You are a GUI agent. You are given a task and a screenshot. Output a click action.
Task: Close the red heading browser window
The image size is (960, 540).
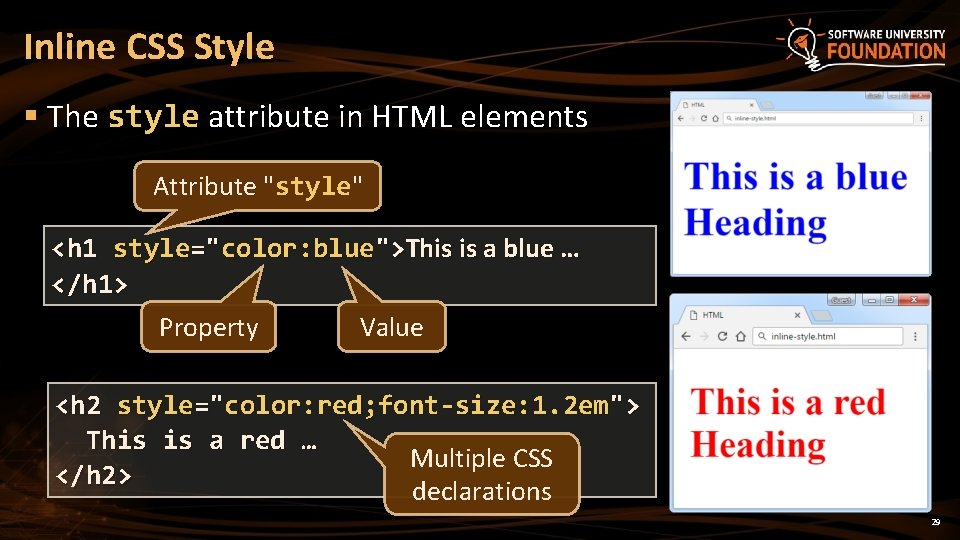pyautogui.click(x=914, y=300)
